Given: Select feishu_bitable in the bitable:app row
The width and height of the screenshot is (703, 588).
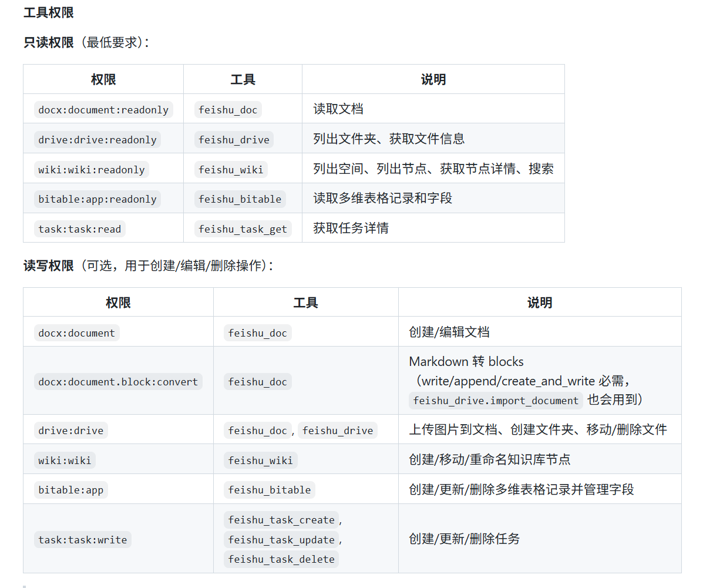Looking at the screenshot, I should pos(270,490).
